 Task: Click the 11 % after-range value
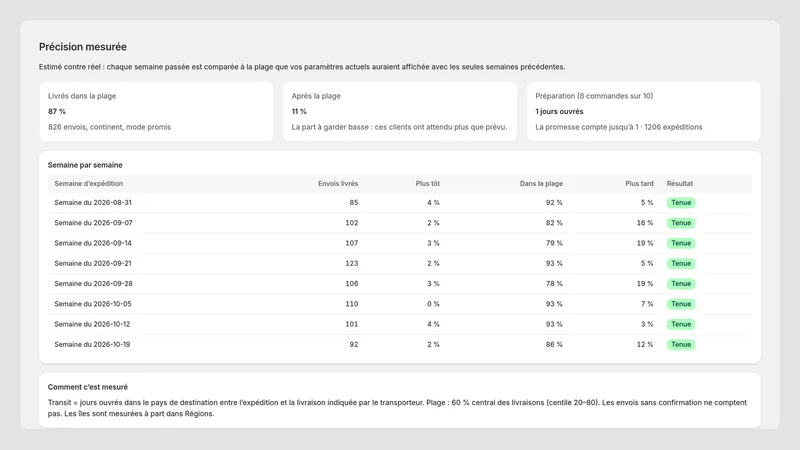click(299, 111)
